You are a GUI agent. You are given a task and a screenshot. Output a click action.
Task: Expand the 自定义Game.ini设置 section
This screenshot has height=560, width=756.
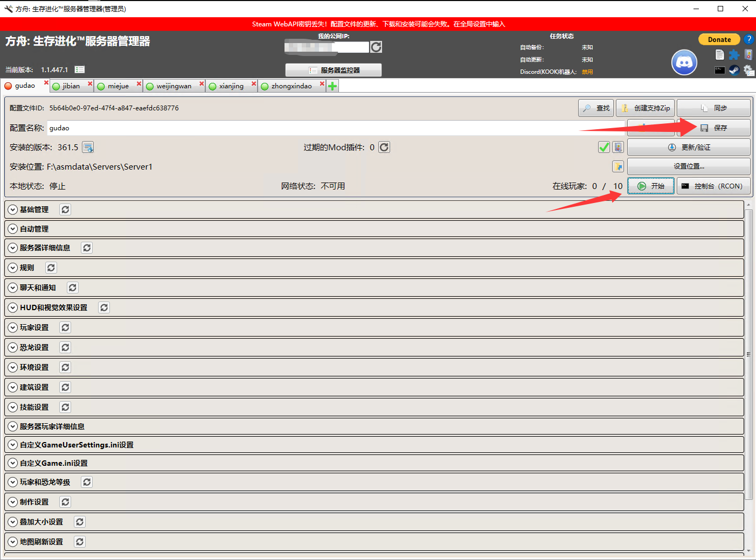point(13,463)
